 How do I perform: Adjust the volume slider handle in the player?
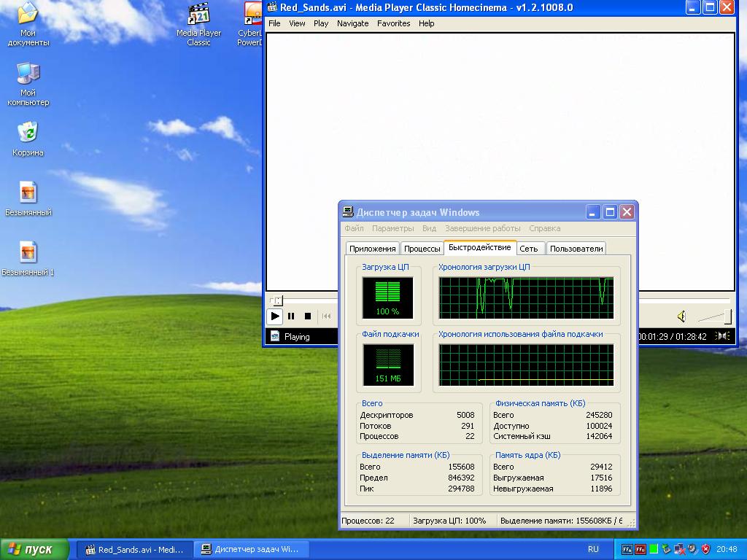pyautogui.click(x=727, y=316)
